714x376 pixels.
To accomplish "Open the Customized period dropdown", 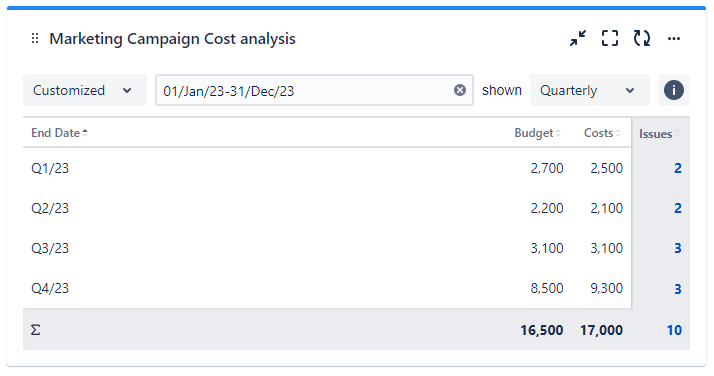I will [85, 90].
